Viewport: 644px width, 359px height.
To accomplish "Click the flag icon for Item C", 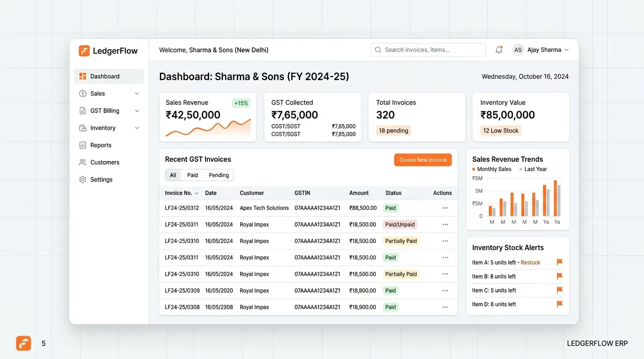I will (x=559, y=290).
